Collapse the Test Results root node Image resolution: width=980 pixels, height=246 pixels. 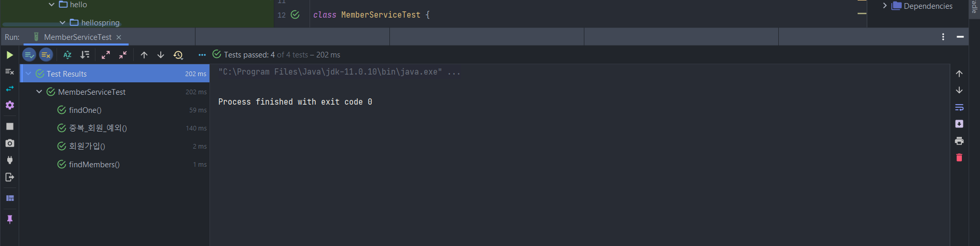coord(29,74)
